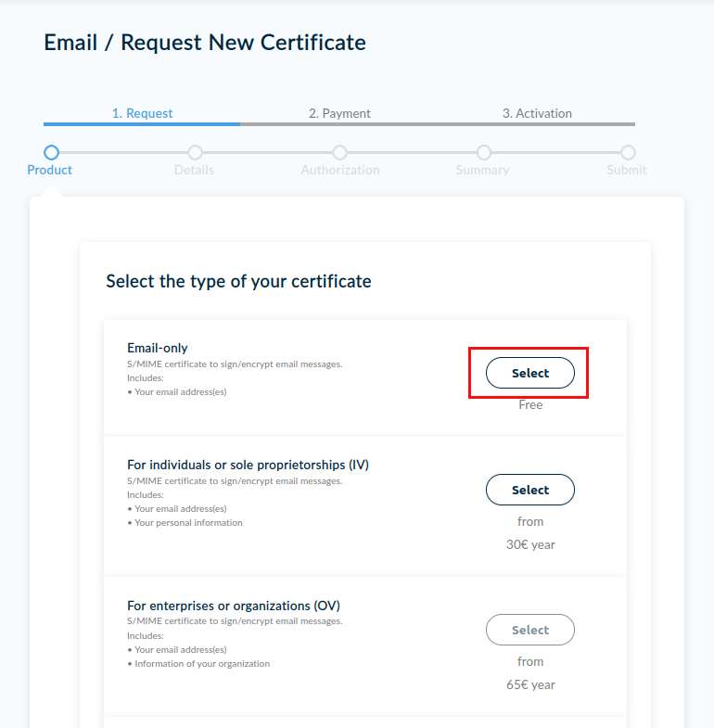Click the Product step label

(x=50, y=170)
